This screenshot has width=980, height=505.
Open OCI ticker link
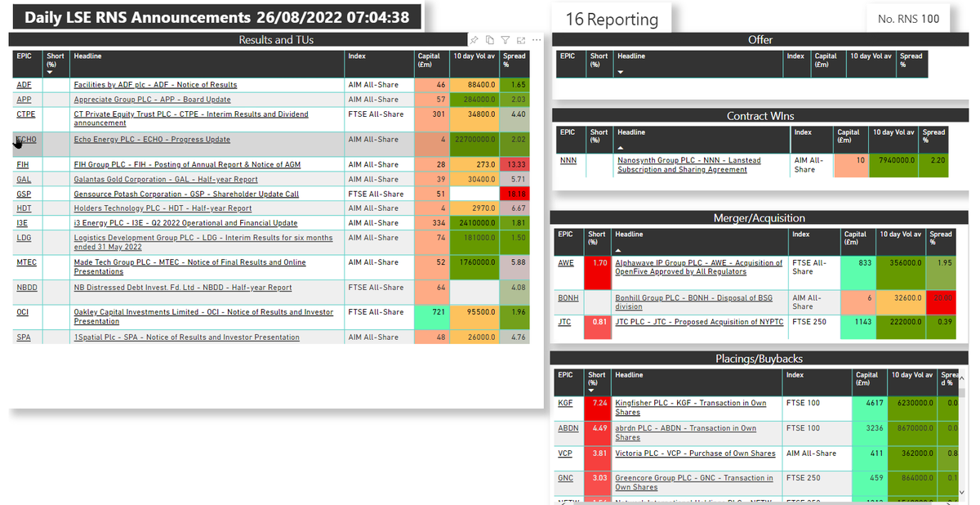[x=22, y=312]
